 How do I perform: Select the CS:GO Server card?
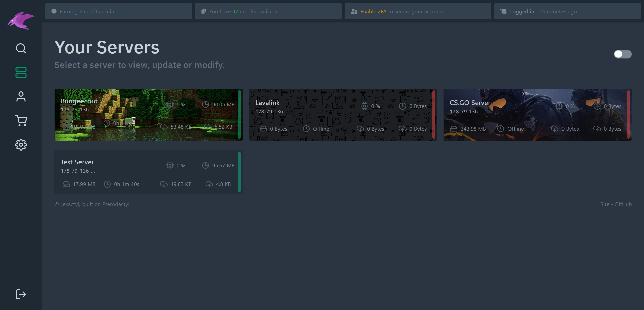tap(537, 114)
